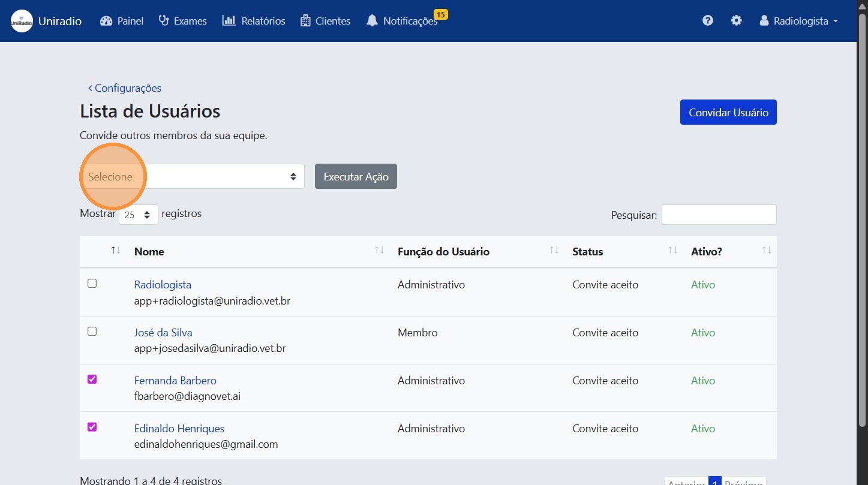The image size is (868, 485).
Task: Open the Selecione action dropdown
Action: pos(192,176)
